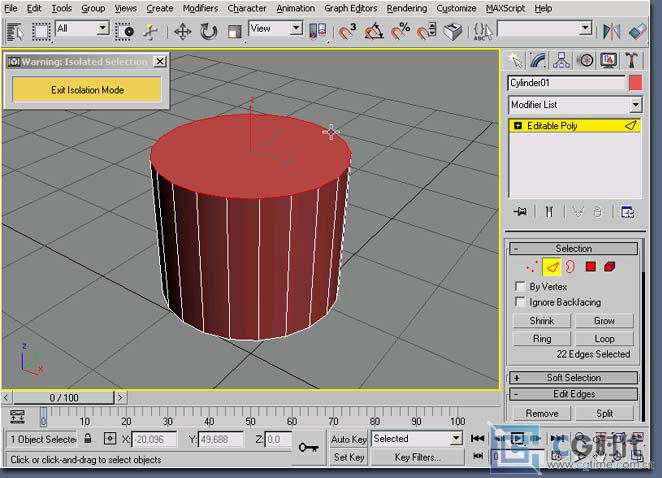The width and height of the screenshot is (662, 478).
Task: Collapse the Selection rollout
Action: [x=573, y=248]
